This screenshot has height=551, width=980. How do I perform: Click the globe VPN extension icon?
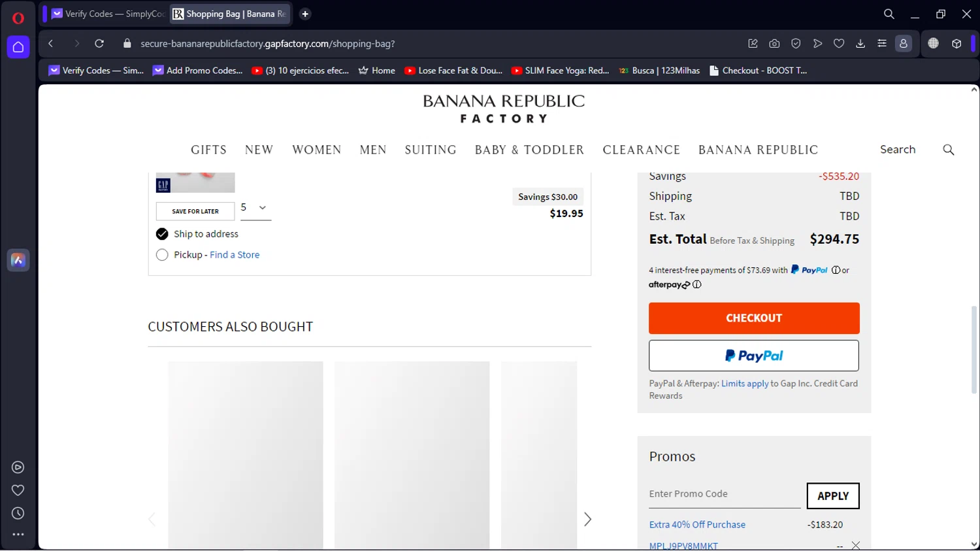[933, 44]
